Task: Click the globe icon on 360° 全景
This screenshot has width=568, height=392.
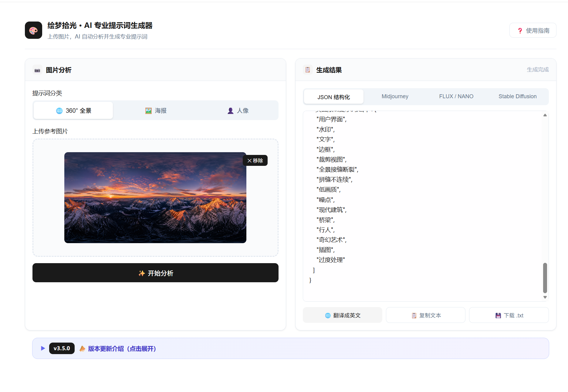Action: [59, 111]
